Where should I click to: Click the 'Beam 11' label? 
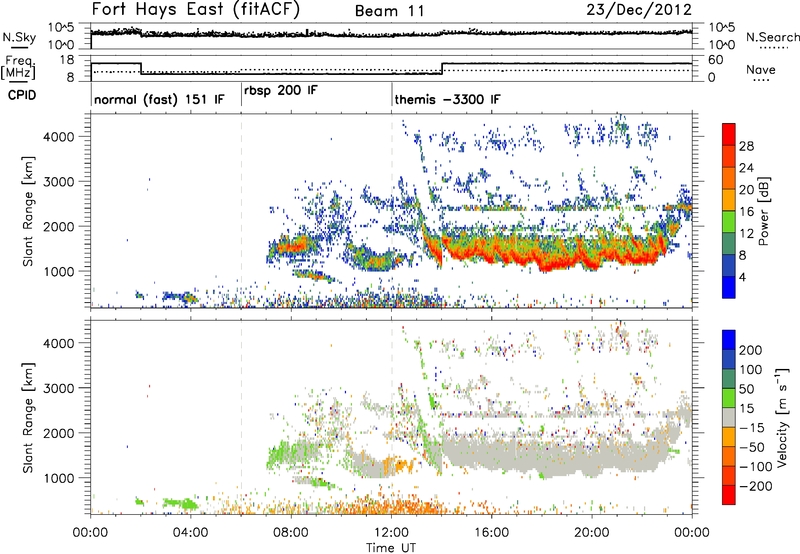tap(389, 11)
